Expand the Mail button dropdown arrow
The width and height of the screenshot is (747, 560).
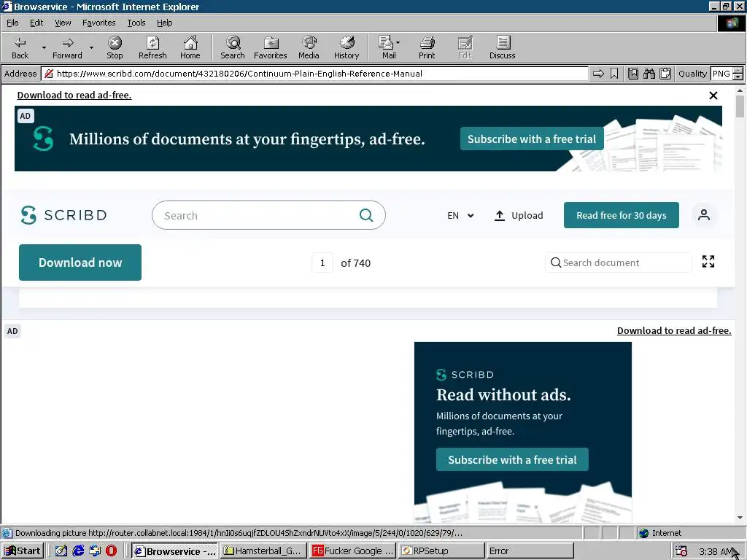[398, 43]
